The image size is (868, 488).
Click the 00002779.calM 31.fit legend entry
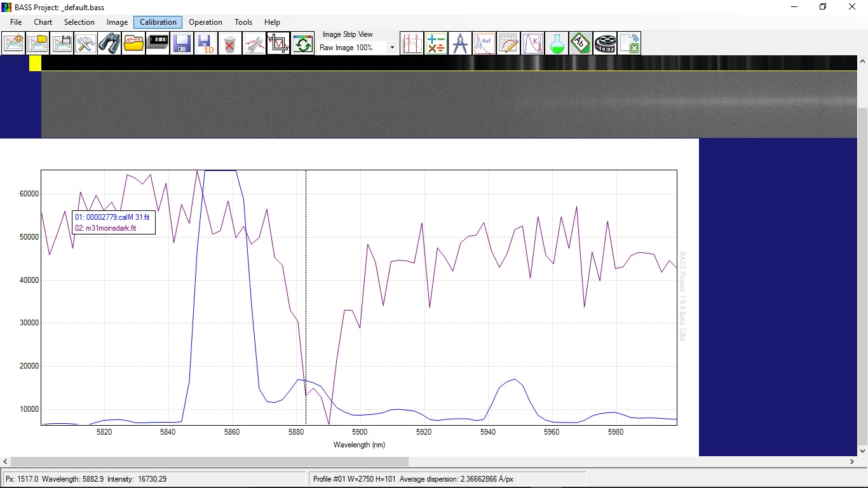coord(112,217)
